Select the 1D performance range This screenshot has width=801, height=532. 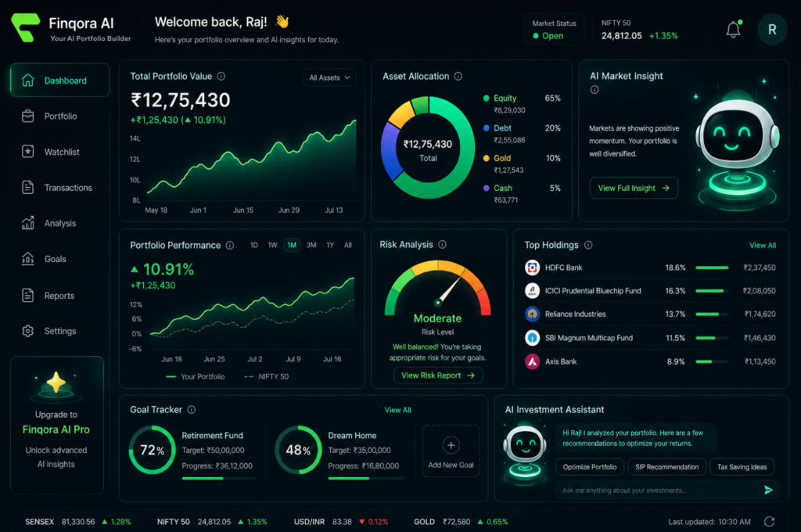(254, 246)
